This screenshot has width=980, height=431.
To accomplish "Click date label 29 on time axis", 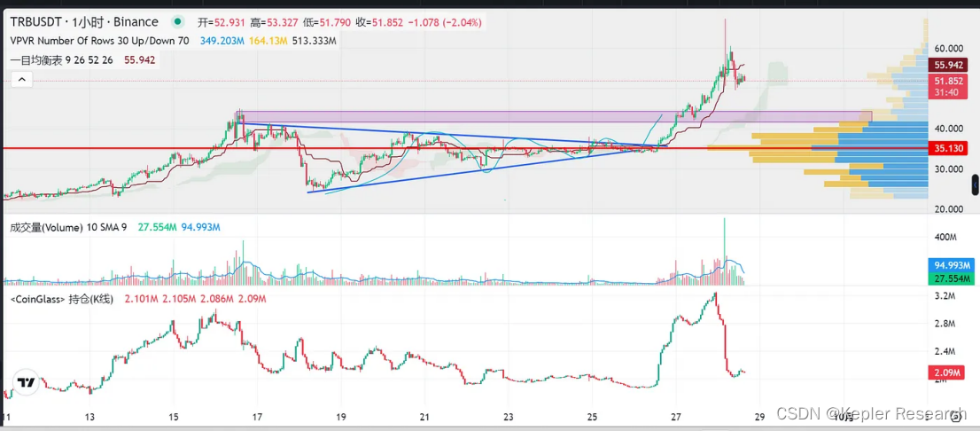I will pos(759,417).
